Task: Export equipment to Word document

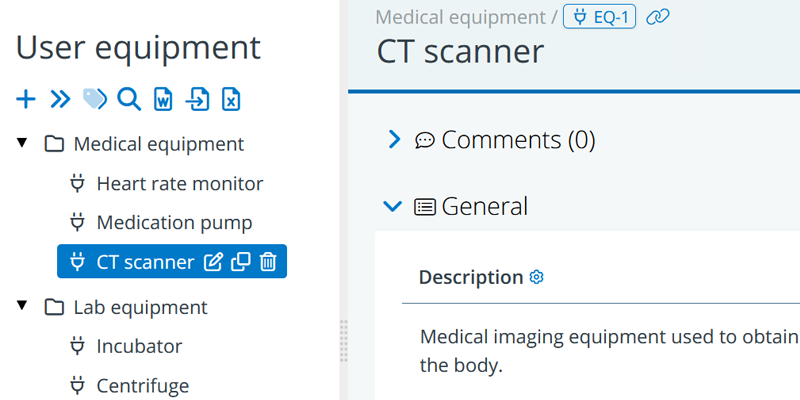Action: point(163,98)
